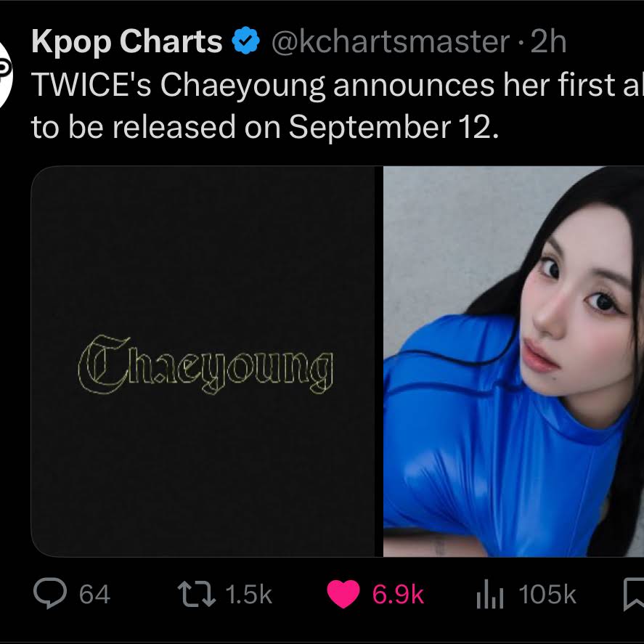644x644 pixels.
Task: Click the 64 replies count
Action: point(94,594)
